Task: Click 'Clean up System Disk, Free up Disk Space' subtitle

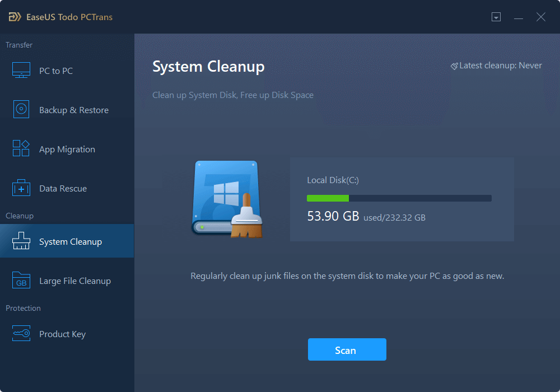Action: pos(233,95)
